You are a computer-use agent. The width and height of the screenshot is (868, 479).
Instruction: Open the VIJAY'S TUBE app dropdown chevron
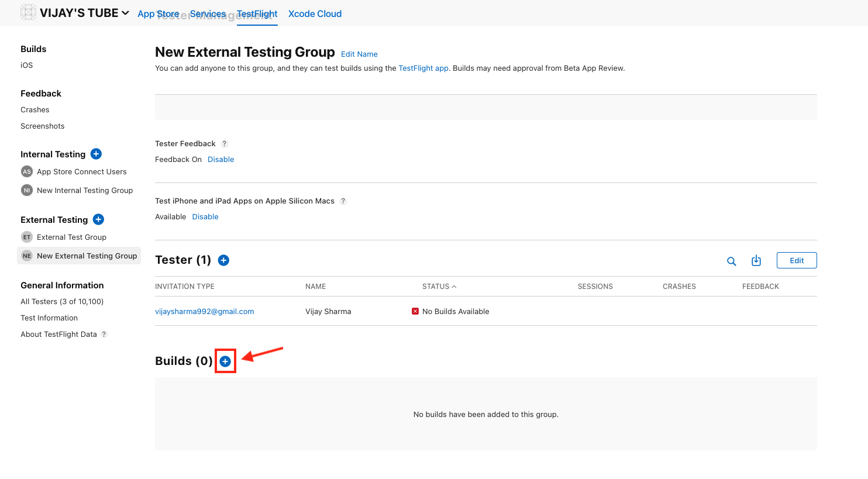tap(125, 13)
